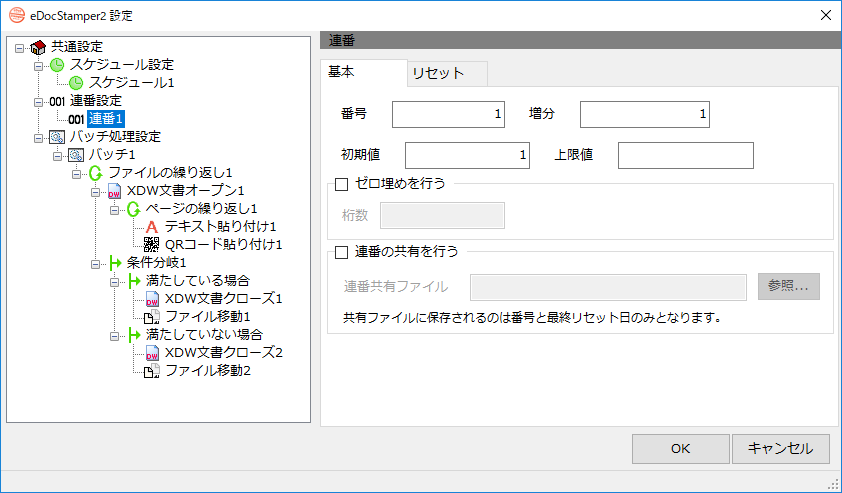Toggle the 連番の共有を行う checkbox
Screen dimensions: 842x493
click(342, 252)
